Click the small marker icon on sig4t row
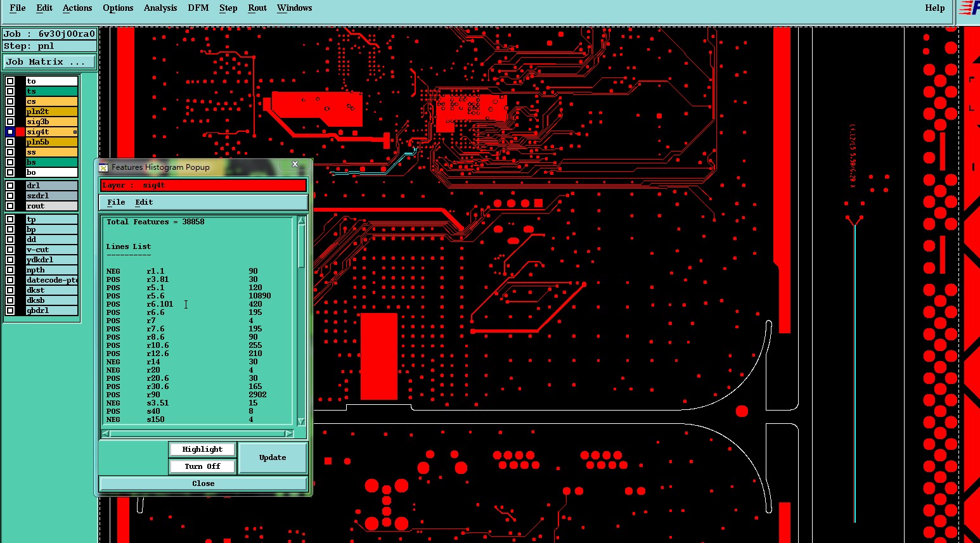The image size is (980, 543). coord(75,132)
